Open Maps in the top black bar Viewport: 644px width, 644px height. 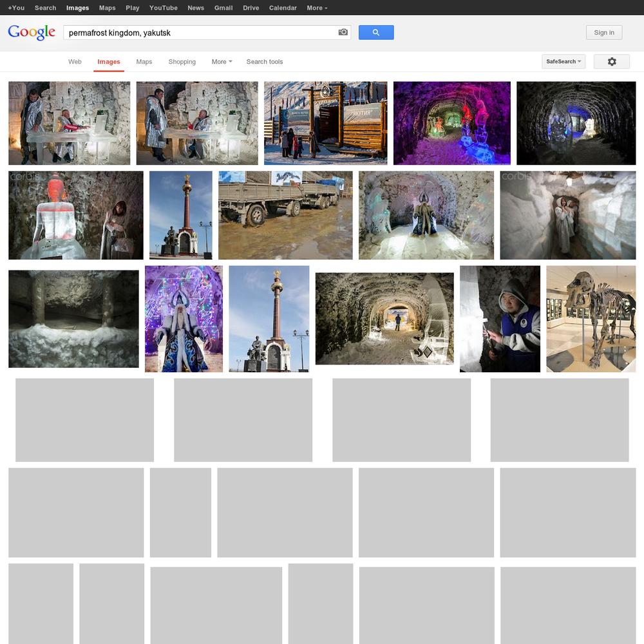click(x=107, y=8)
